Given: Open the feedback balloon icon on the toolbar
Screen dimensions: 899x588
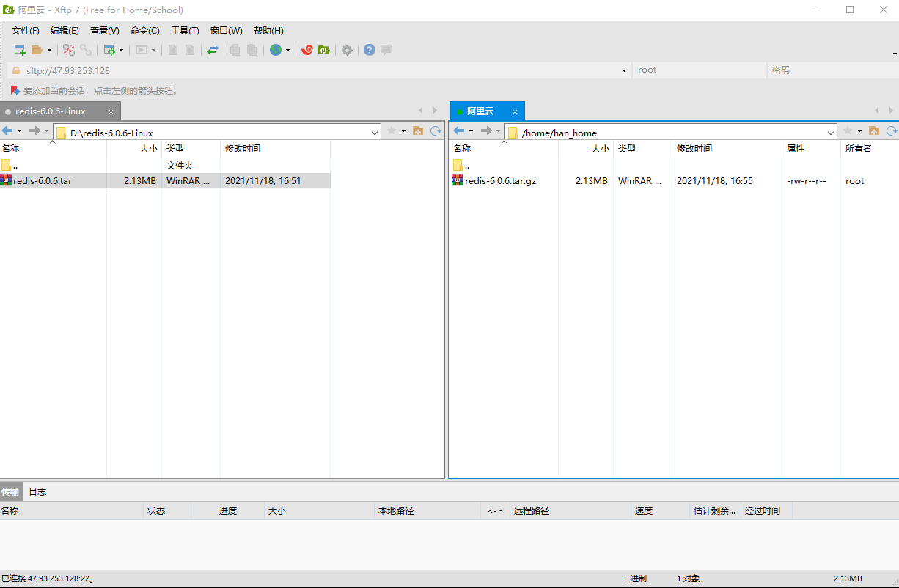Looking at the screenshot, I should pos(385,50).
